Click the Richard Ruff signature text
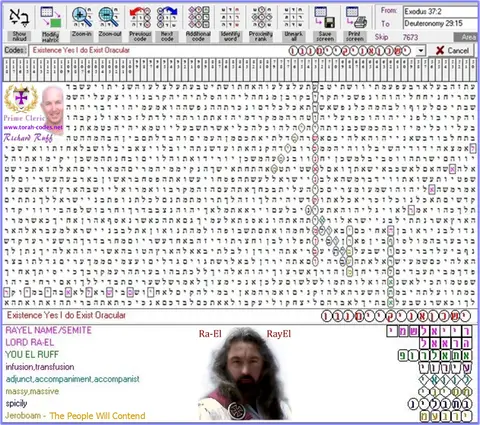Image resolution: width=480 pixels, height=425 pixels. 28,138
